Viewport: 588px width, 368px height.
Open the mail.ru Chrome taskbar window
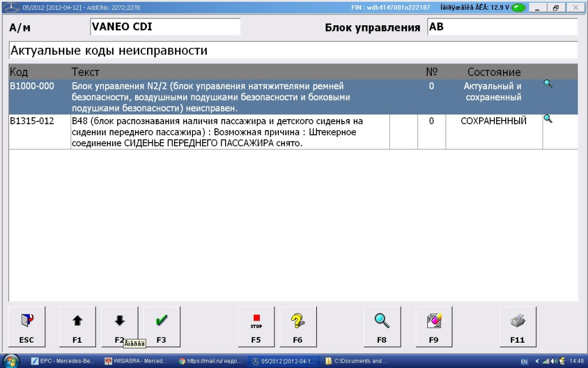[210, 361]
